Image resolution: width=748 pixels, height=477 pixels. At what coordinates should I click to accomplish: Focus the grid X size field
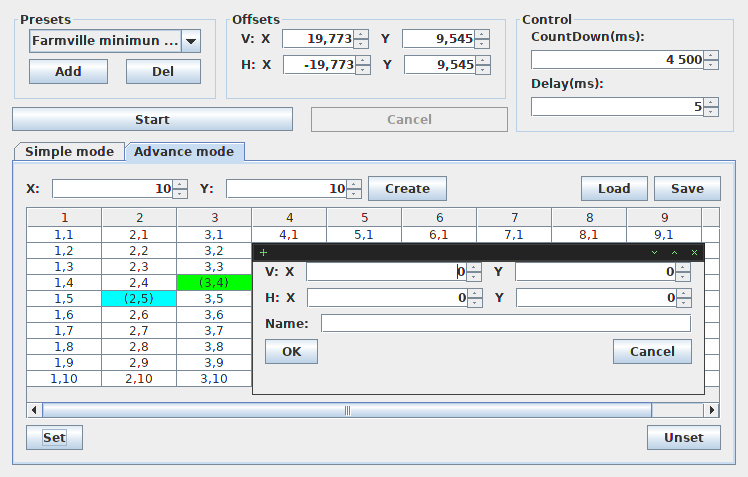pyautogui.click(x=112, y=189)
